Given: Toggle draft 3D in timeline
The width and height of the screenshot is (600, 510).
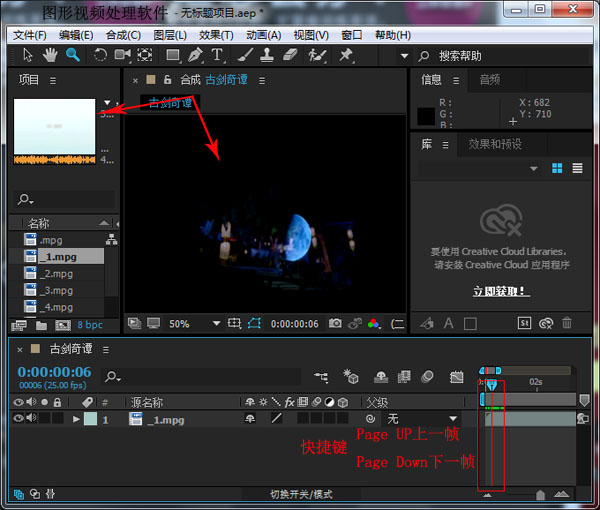Looking at the screenshot, I should coord(351,377).
